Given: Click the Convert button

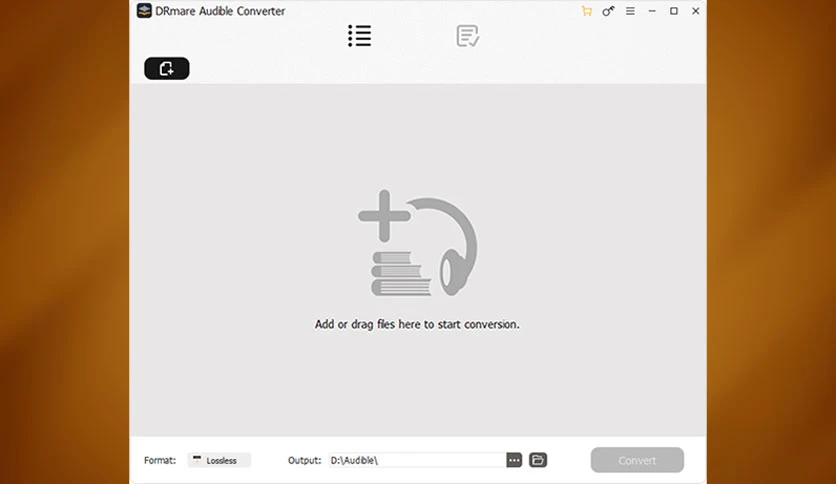Looking at the screenshot, I should click(637, 460).
